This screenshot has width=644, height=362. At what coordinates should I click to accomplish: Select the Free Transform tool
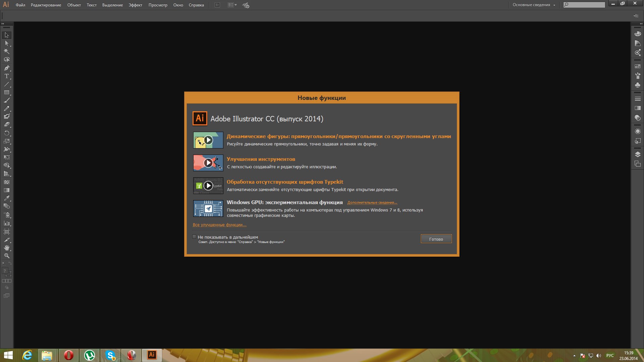click(x=7, y=157)
